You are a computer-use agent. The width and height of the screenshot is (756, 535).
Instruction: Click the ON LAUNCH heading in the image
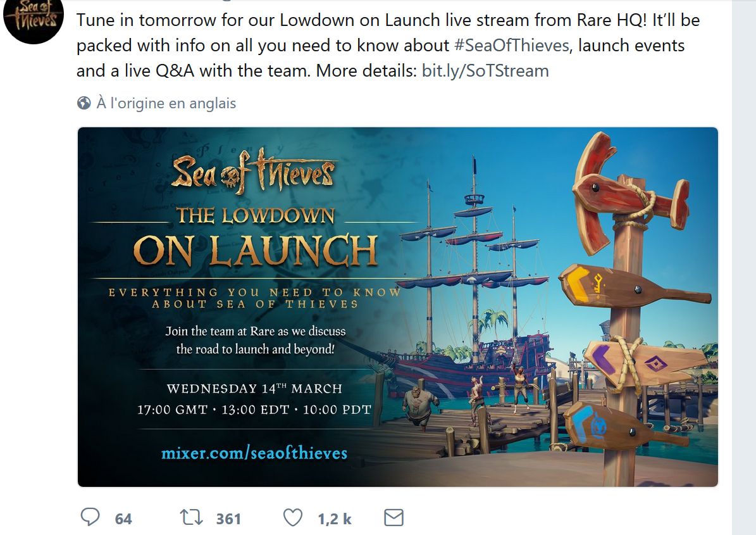point(255,251)
